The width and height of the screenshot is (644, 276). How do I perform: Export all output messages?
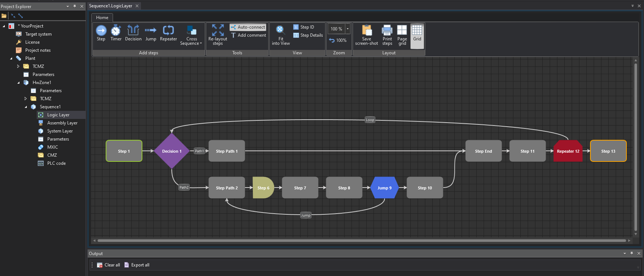(137, 265)
